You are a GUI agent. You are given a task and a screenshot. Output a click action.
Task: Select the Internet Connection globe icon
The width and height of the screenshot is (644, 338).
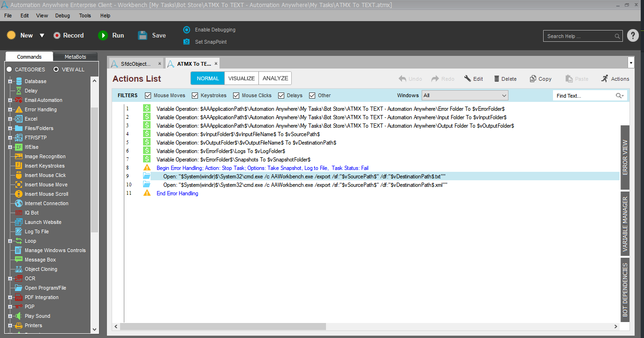pyautogui.click(x=19, y=203)
